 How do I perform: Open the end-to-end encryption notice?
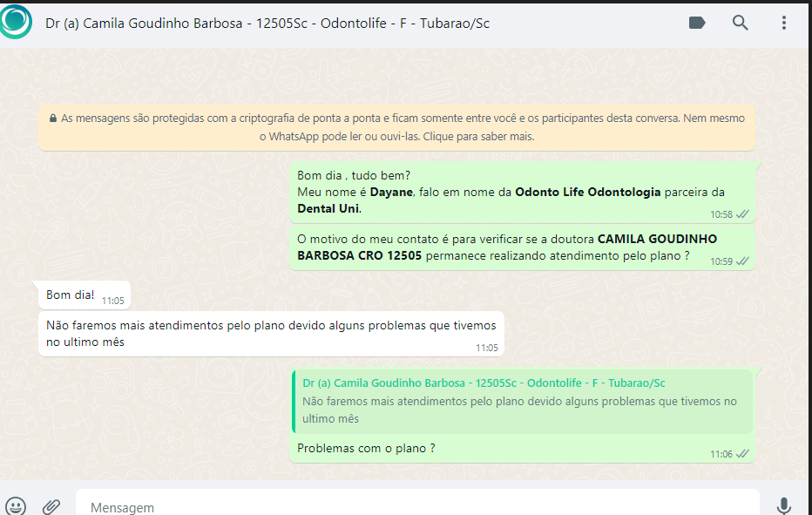(x=396, y=127)
